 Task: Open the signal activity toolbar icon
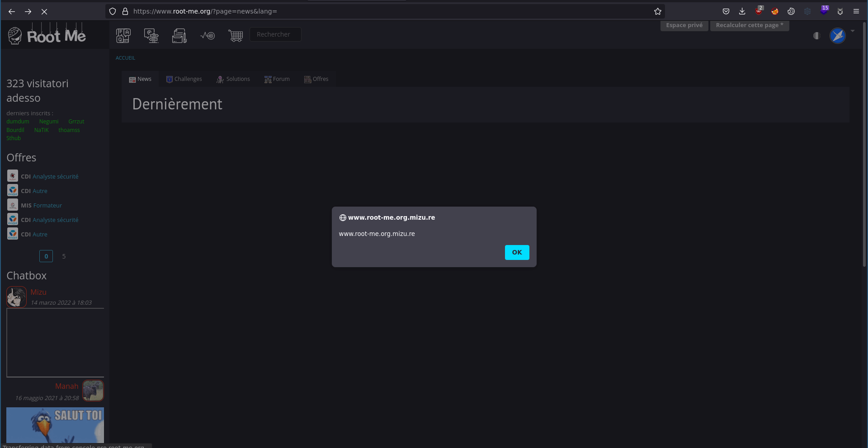click(x=208, y=35)
